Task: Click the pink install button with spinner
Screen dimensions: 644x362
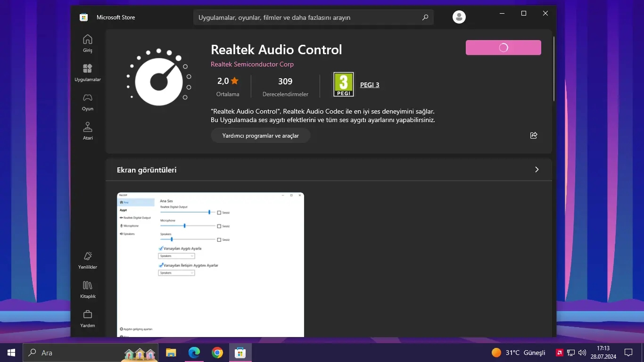Action: [x=504, y=48]
